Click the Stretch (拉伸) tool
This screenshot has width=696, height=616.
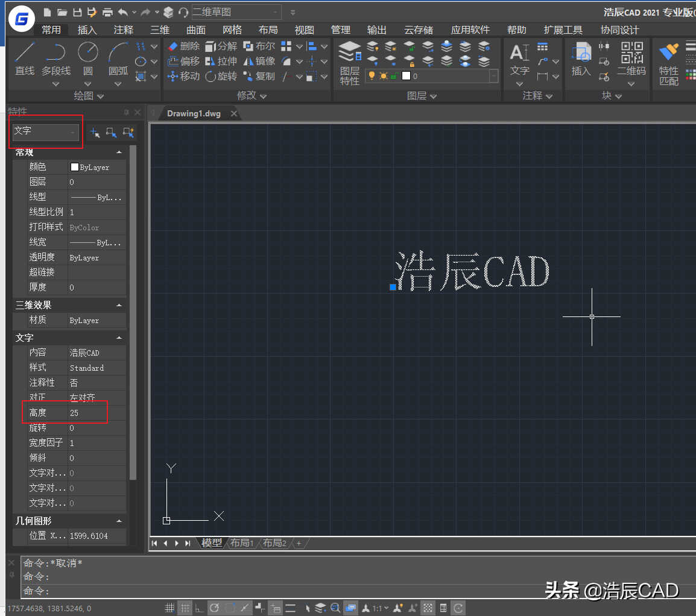point(221,61)
